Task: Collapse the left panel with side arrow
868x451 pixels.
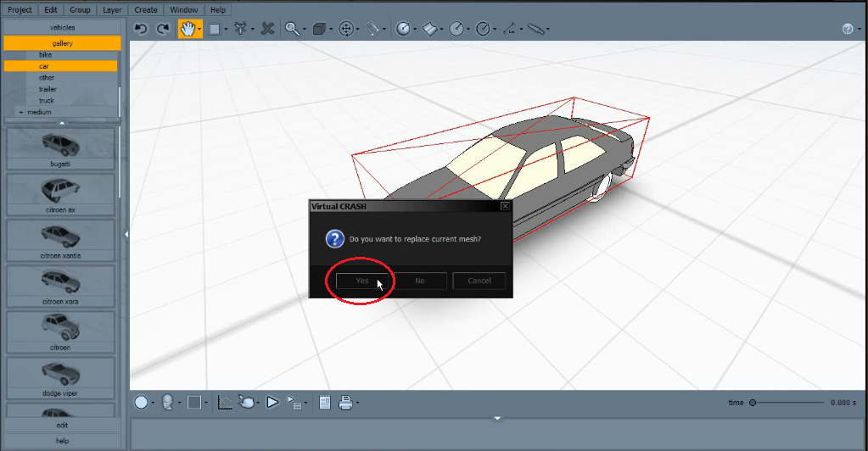Action: tap(126, 235)
